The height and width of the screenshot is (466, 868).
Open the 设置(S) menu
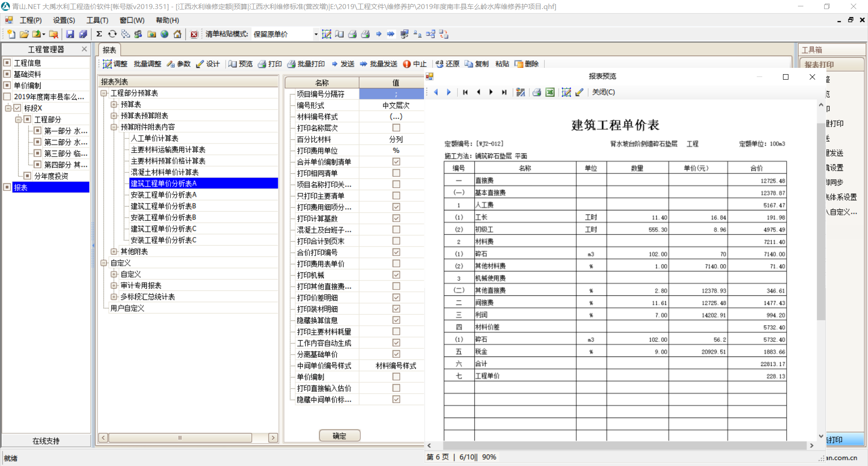pos(64,20)
